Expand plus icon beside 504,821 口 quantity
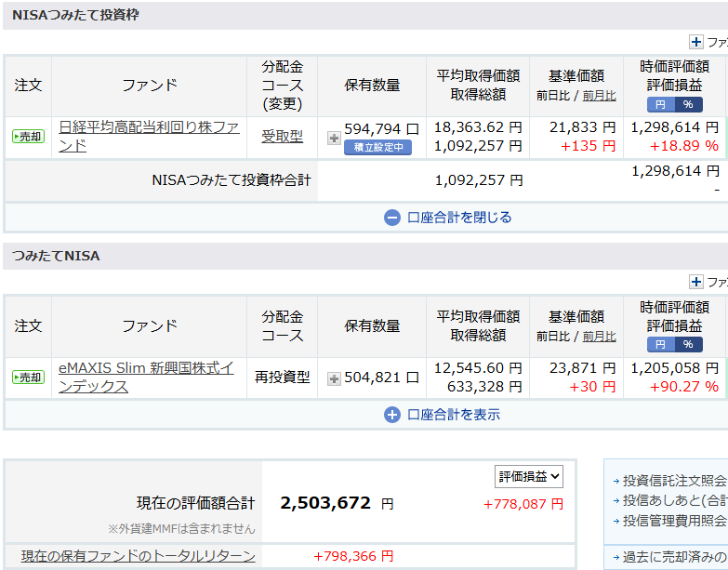This screenshot has height=570, width=728. click(x=334, y=378)
